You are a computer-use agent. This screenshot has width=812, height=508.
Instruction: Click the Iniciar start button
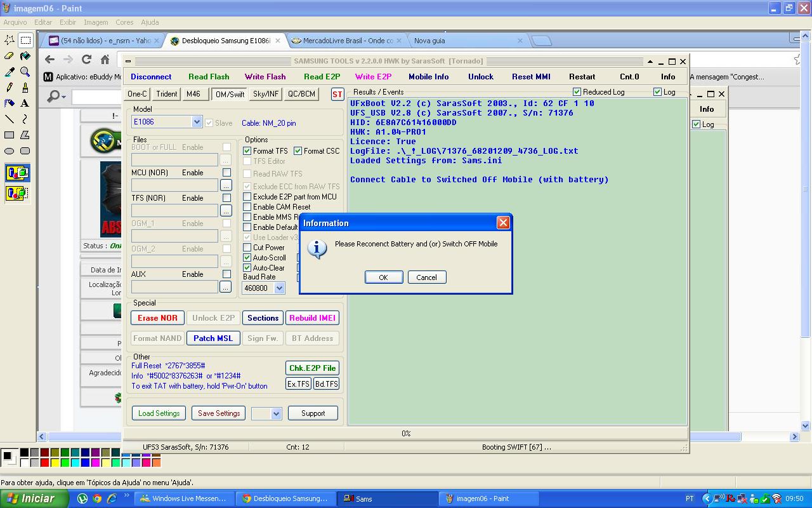34,498
